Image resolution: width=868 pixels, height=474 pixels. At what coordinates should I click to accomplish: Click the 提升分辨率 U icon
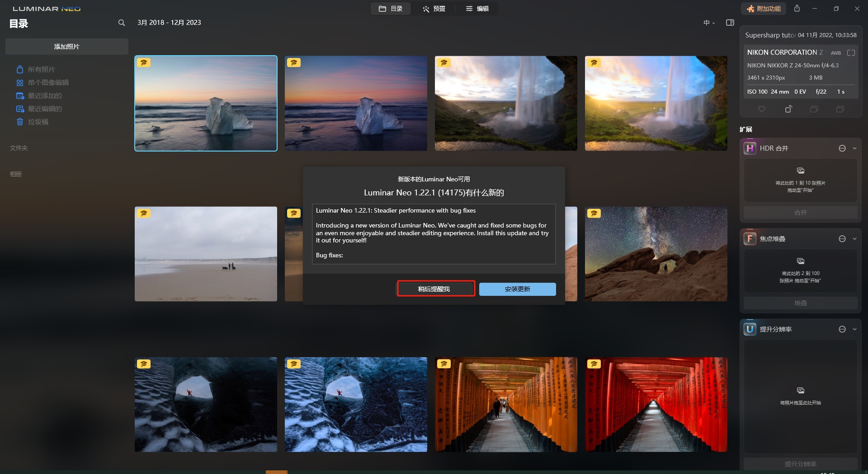pos(750,329)
